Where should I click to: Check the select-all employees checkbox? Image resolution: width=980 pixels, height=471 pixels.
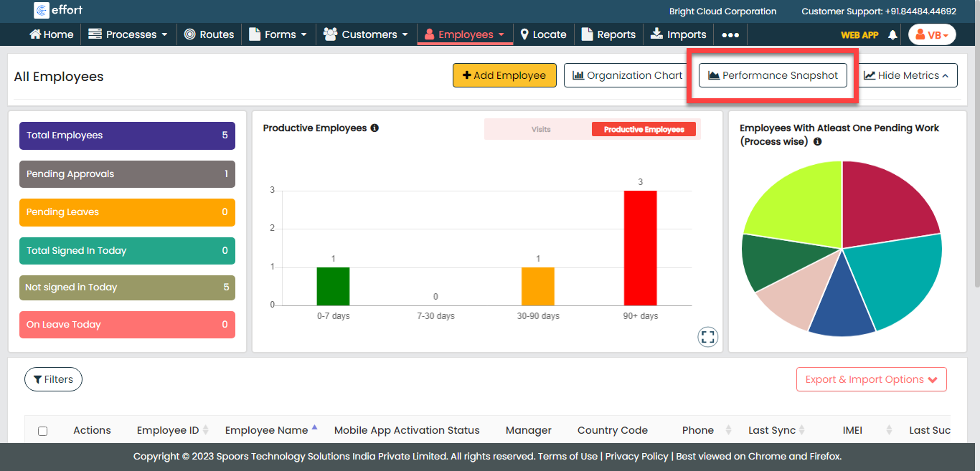tap(42, 431)
